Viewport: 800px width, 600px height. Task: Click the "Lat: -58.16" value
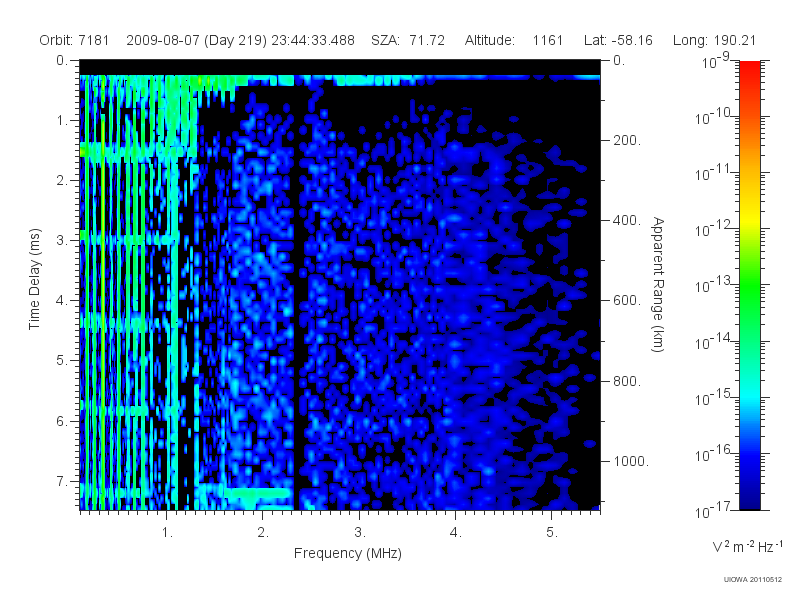[x=618, y=40]
